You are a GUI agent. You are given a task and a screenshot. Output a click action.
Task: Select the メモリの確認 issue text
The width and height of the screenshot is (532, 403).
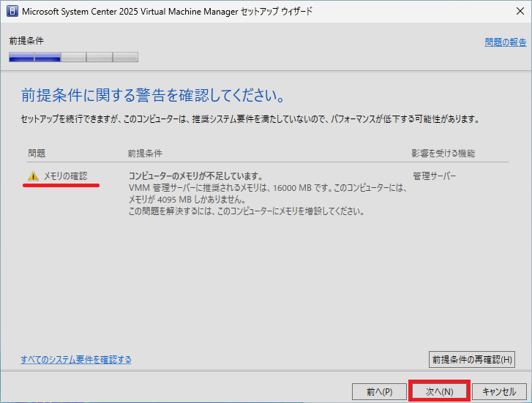[x=65, y=176]
